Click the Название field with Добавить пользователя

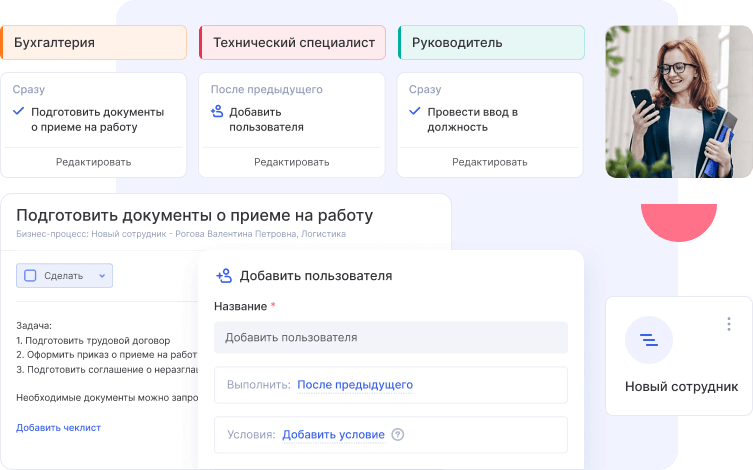pyautogui.click(x=390, y=337)
